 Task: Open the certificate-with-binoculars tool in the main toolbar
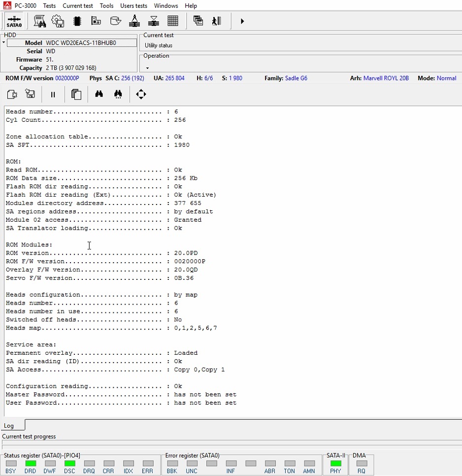coord(39,21)
